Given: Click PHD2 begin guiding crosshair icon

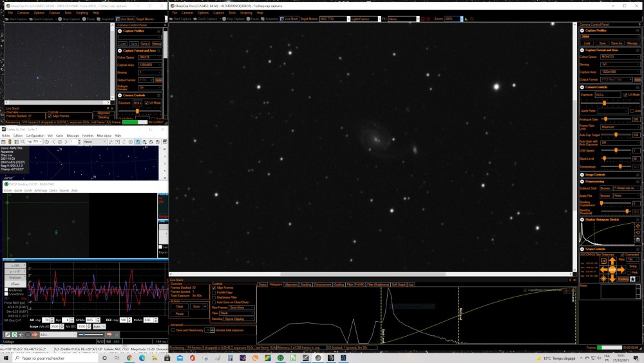Looking at the screenshot, I should (x=28, y=335).
